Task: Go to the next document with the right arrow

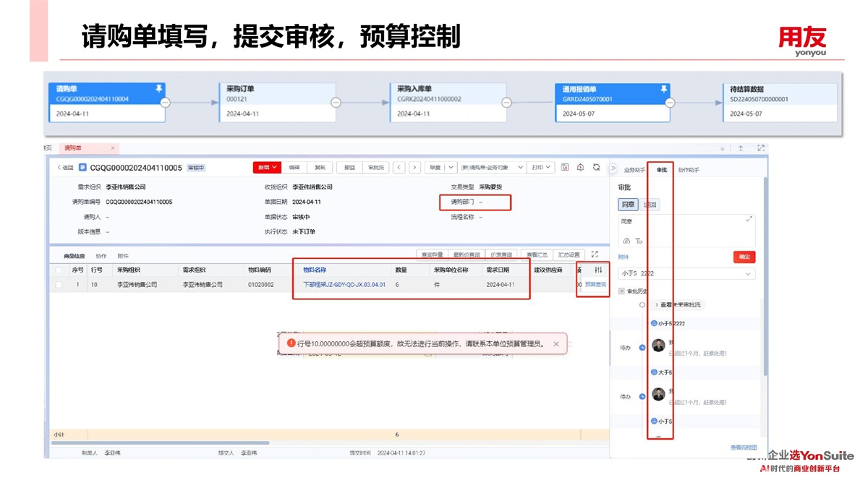Action: click(414, 167)
